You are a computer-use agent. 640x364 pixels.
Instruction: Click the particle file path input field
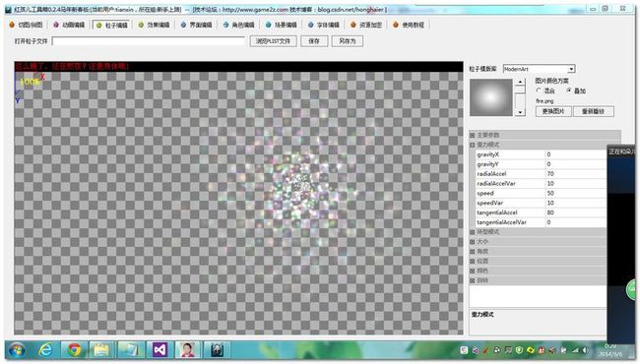coord(149,41)
